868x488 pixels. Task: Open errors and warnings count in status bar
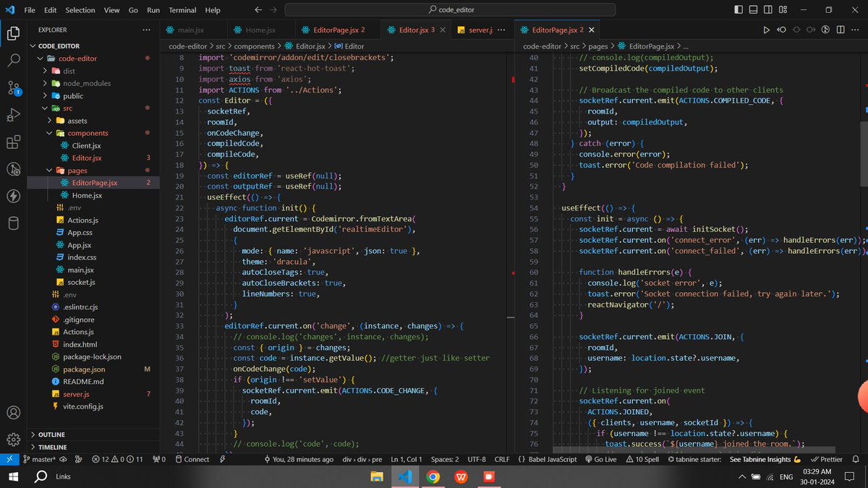pyautogui.click(x=118, y=459)
